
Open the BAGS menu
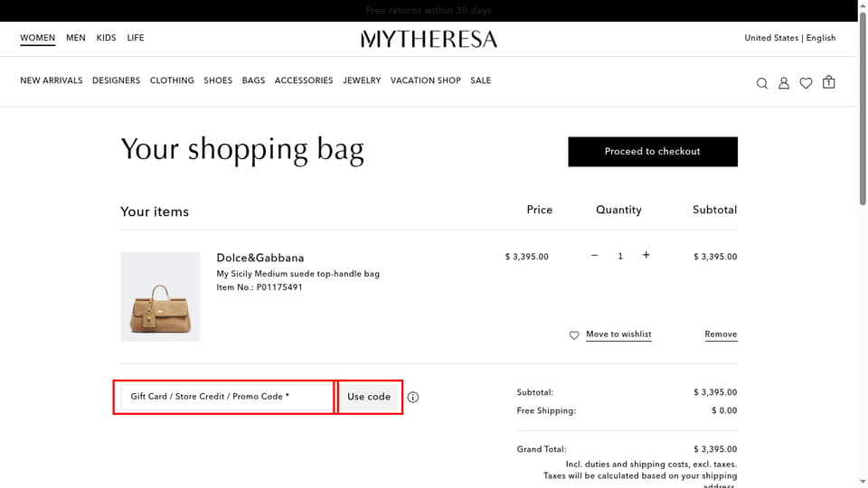pyautogui.click(x=253, y=80)
